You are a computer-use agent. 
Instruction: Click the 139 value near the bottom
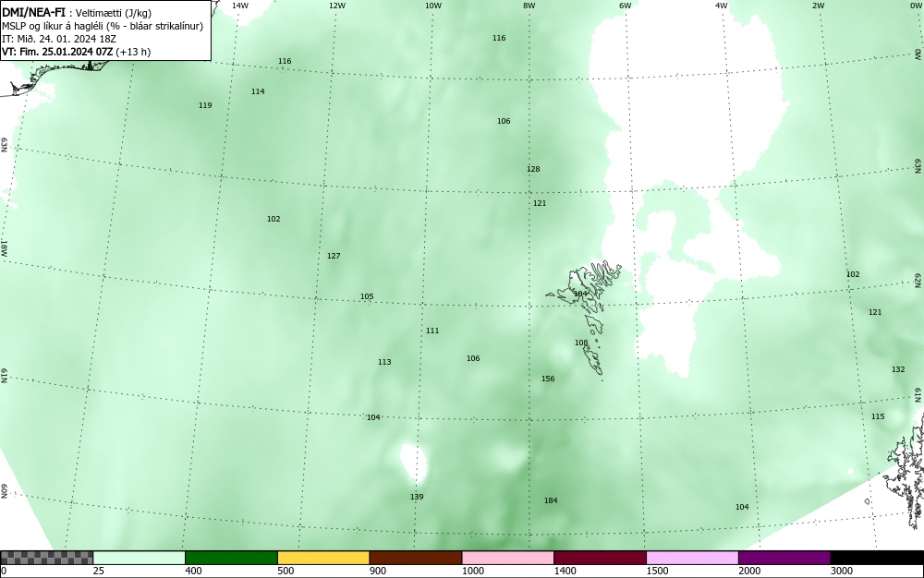(x=417, y=497)
